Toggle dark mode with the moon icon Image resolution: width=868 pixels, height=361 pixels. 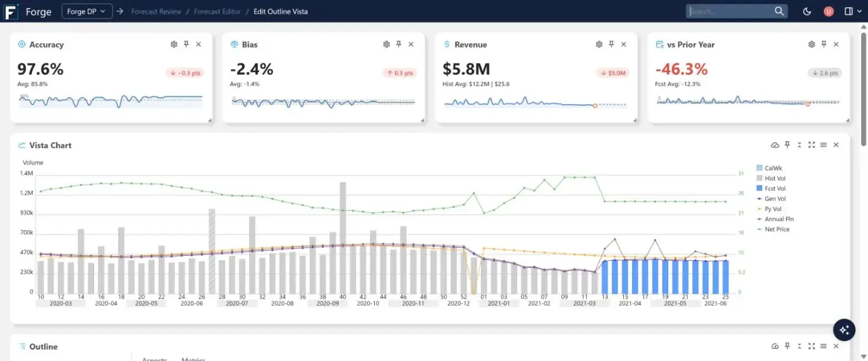click(807, 11)
